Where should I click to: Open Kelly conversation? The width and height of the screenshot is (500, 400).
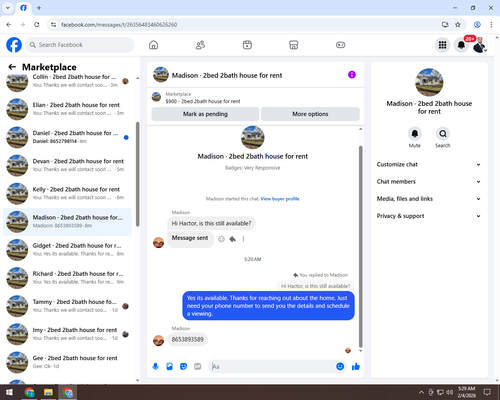tap(67, 193)
